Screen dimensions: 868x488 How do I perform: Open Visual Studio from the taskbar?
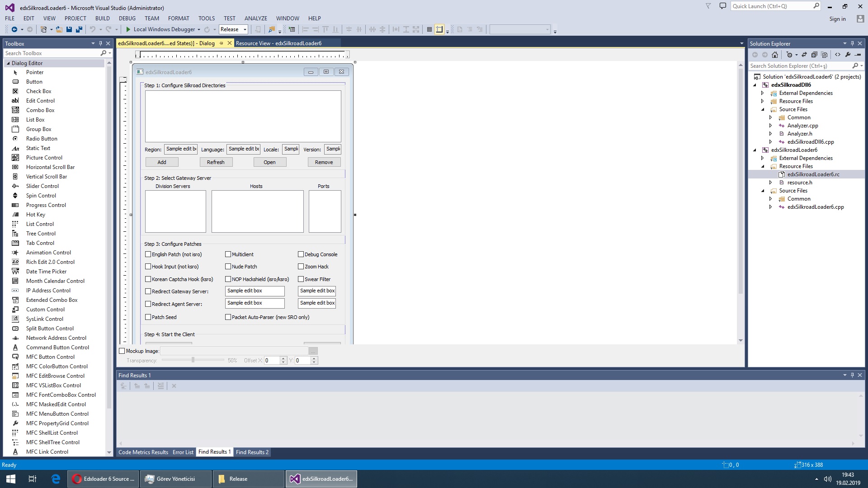coord(321,479)
